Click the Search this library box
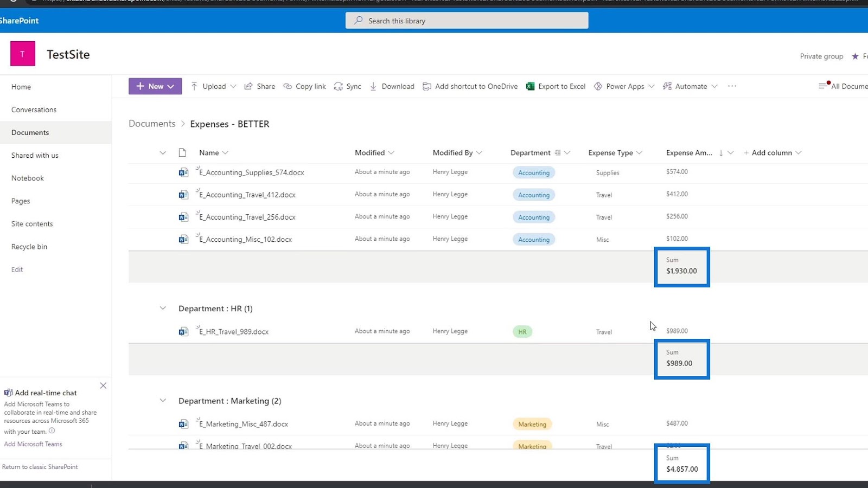Viewport: 868px width, 488px height. point(467,21)
